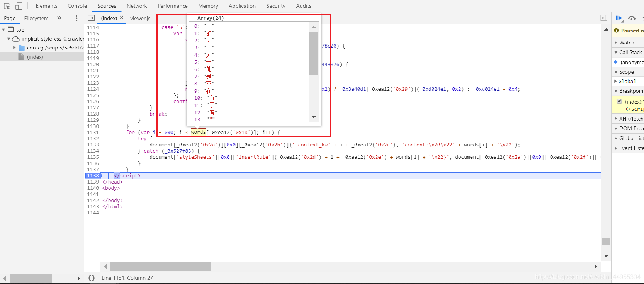
Task: Click the editor vertical scrollbar thumb
Action: tap(606, 242)
